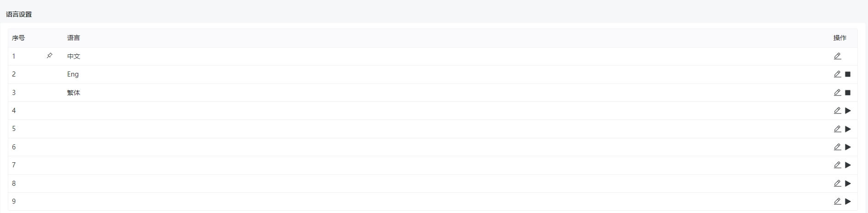Activate row 8 using play triangle
Viewport: 868px width, 213px height.
(x=848, y=183)
